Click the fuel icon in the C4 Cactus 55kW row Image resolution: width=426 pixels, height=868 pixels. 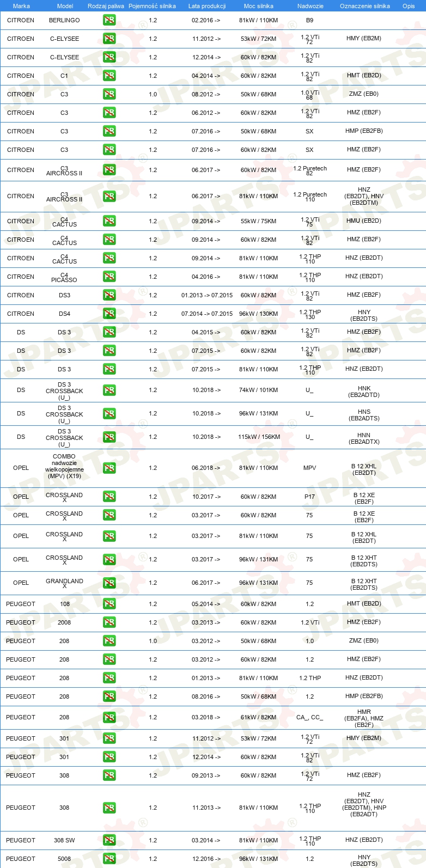(x=109, y=221)
